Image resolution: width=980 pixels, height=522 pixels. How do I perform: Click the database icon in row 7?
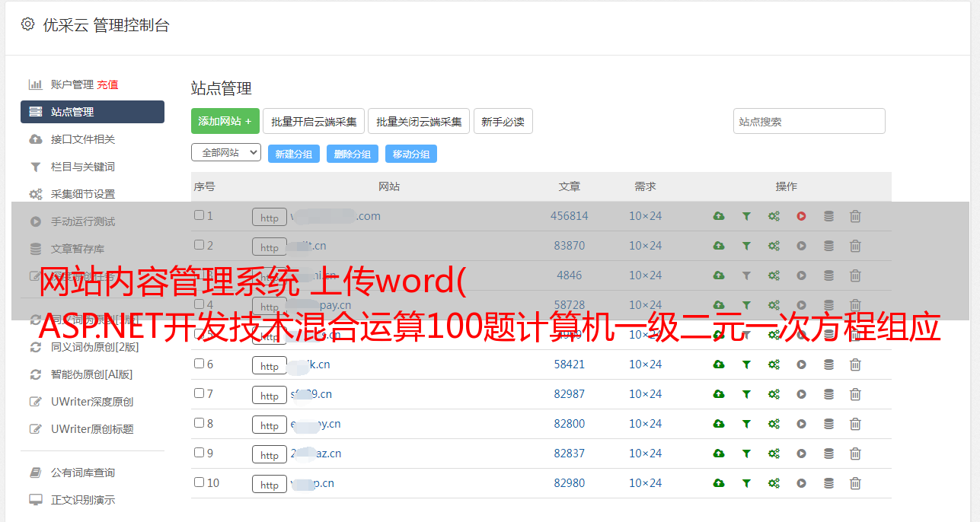tap(828, 394)
